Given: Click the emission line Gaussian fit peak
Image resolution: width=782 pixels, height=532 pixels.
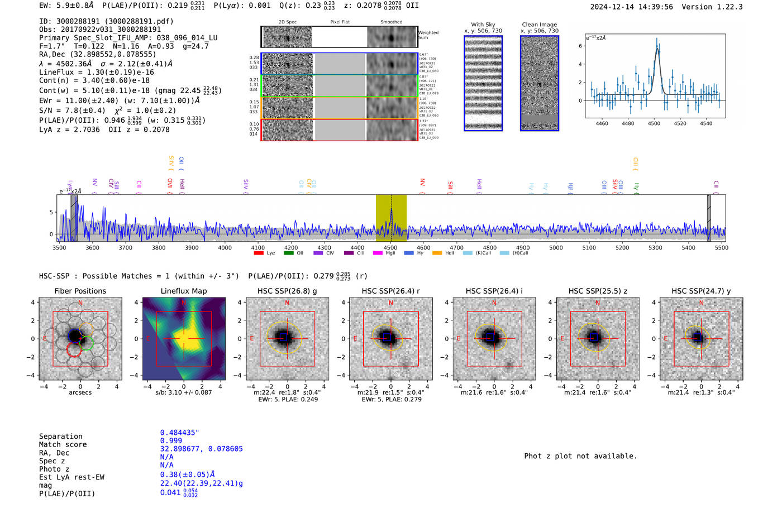Looking at the screenshot, I should pyautogui.click(x=657, y=49).
